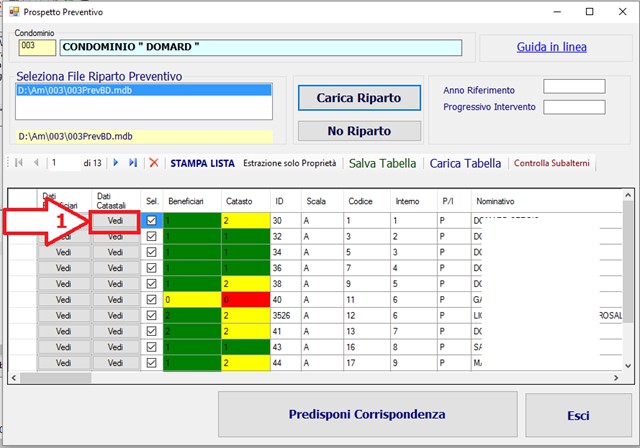
Task: Click horizontal scrollbar left arrow
Action: (14, 378)
